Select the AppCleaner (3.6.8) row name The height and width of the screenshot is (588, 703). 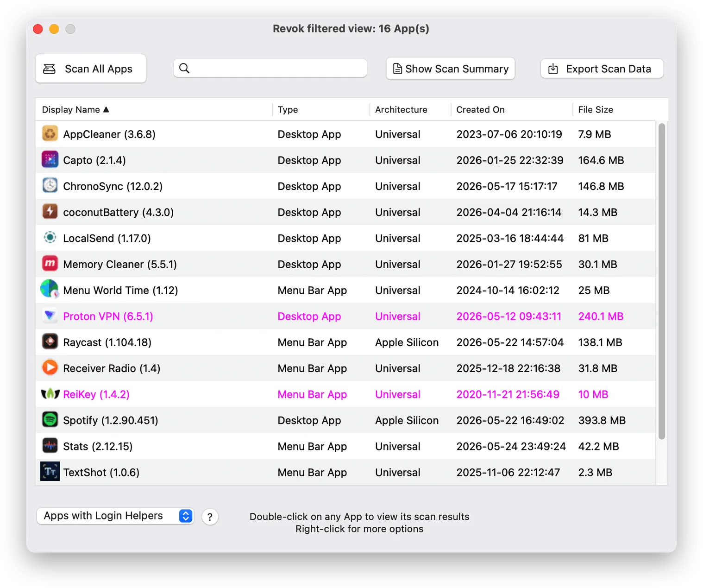[109, 134]
